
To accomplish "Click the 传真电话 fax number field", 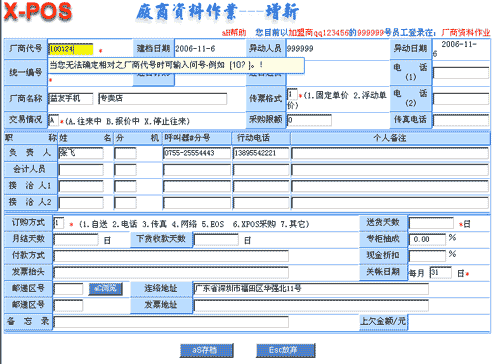I will (461, 120).
